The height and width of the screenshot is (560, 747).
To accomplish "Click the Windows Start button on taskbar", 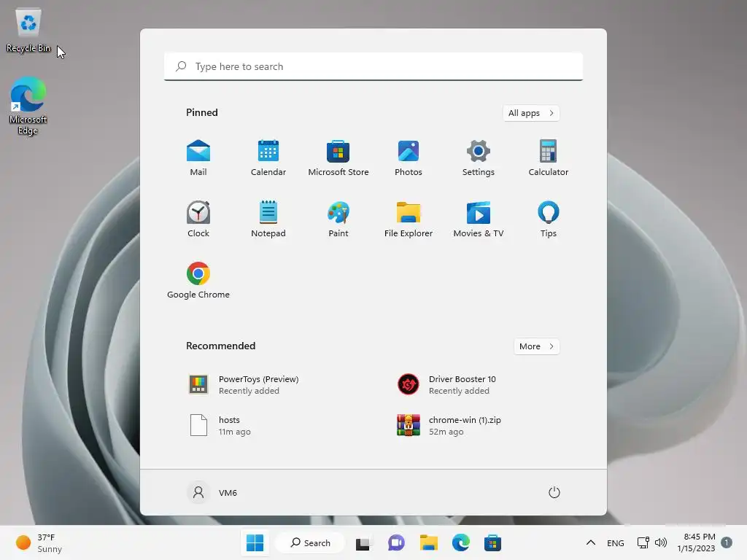I will [x=255, y=542].
